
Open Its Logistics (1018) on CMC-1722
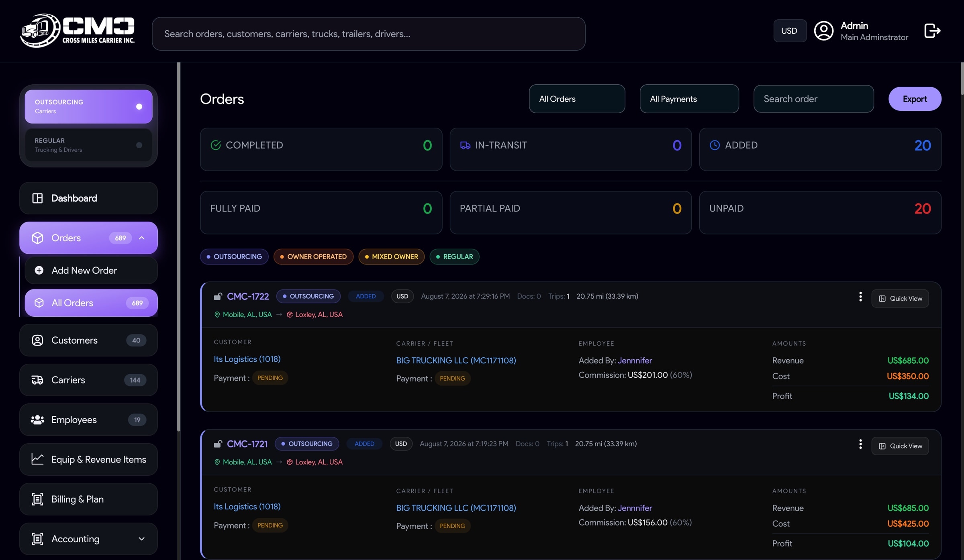[247, 359]
